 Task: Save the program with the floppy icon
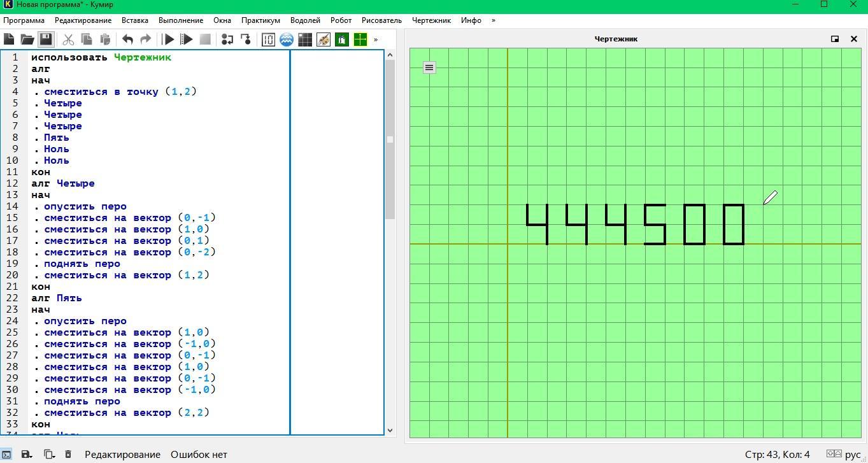coord(46,39)
